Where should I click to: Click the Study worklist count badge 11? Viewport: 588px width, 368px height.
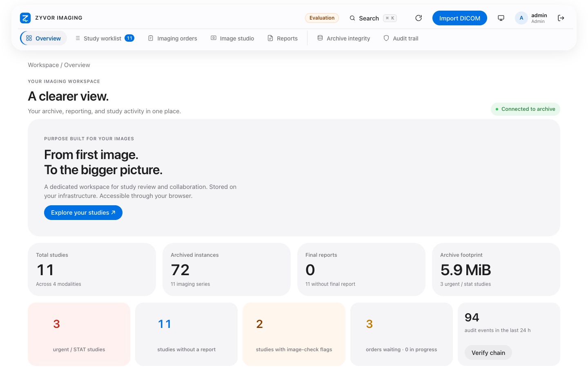(x=129, y=38)
